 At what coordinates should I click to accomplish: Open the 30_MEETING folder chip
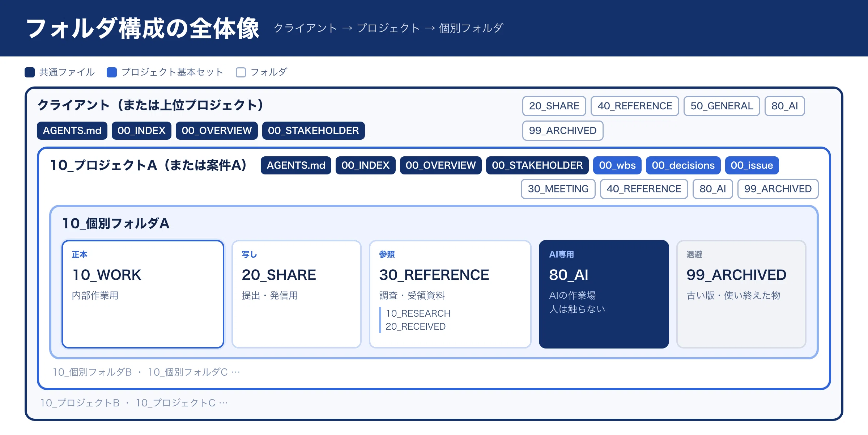click(x=558, y=189)
